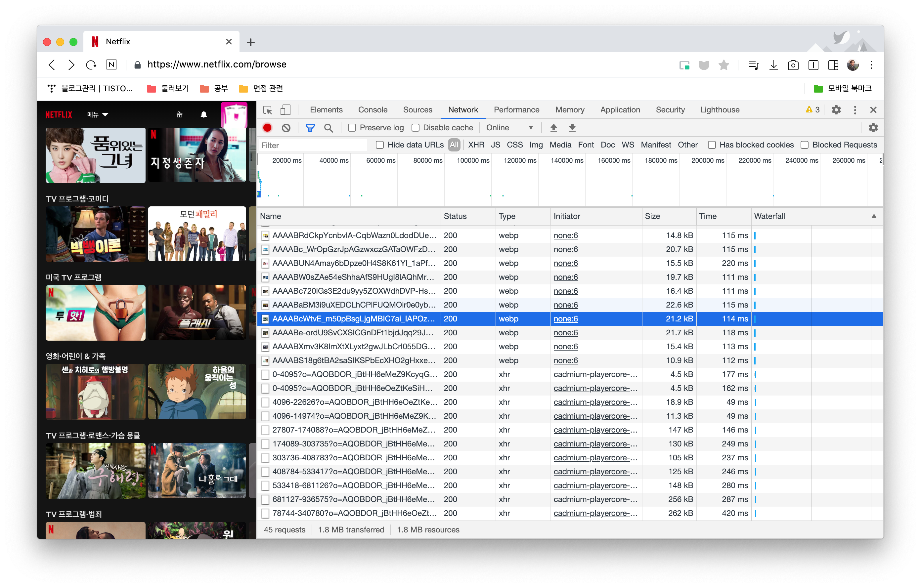Screen dimensions: 921x588
Task: Expand the Netflix 메뉴 dropdown
Action: (98, 115)
